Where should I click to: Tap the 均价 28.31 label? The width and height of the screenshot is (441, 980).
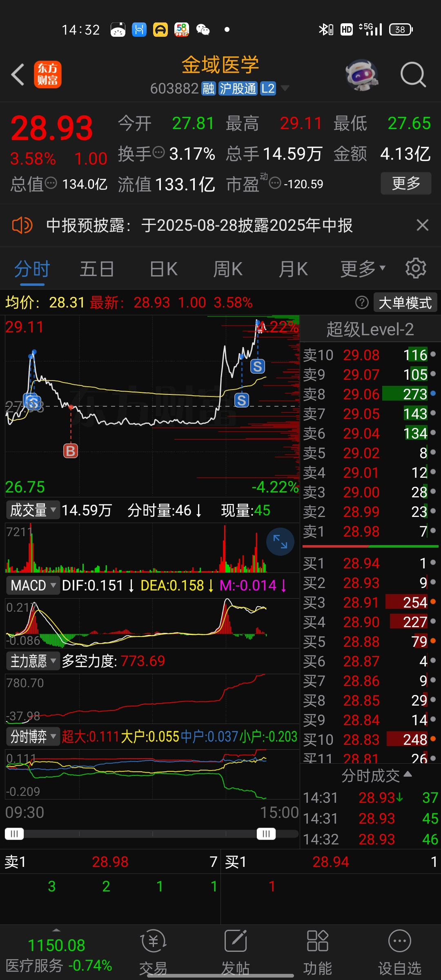[45, 303]
